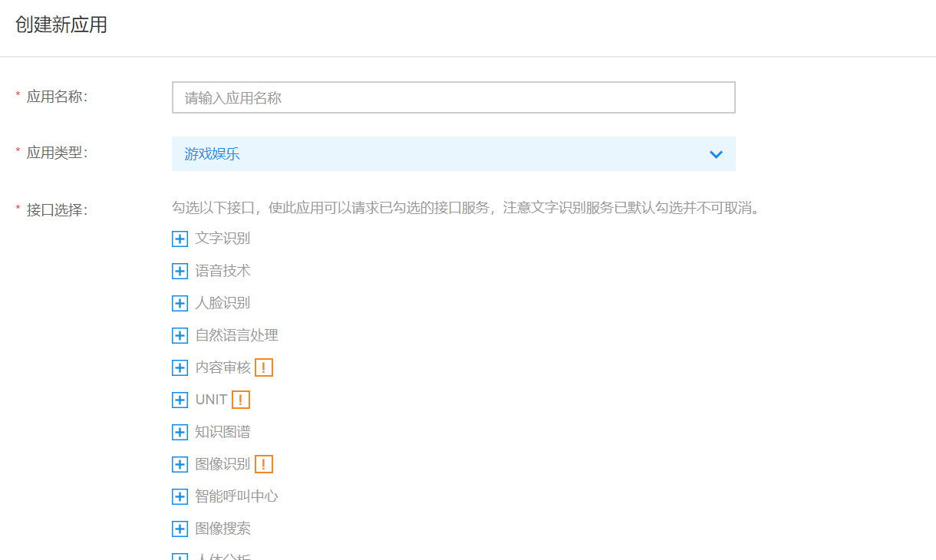Click the warning icon beside 图像识别
936x560 pixels.
coord(264,464)
